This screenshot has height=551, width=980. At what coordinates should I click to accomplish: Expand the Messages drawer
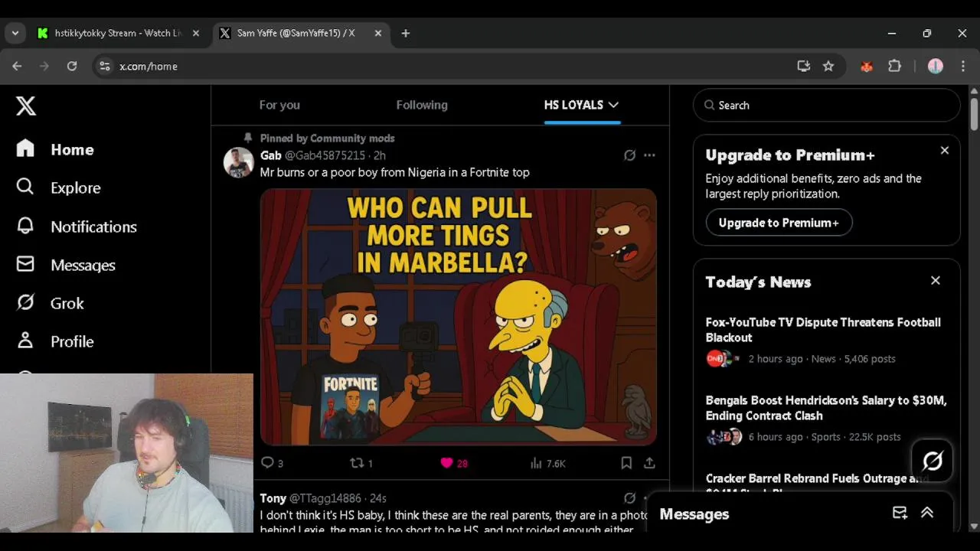(927, 514)
